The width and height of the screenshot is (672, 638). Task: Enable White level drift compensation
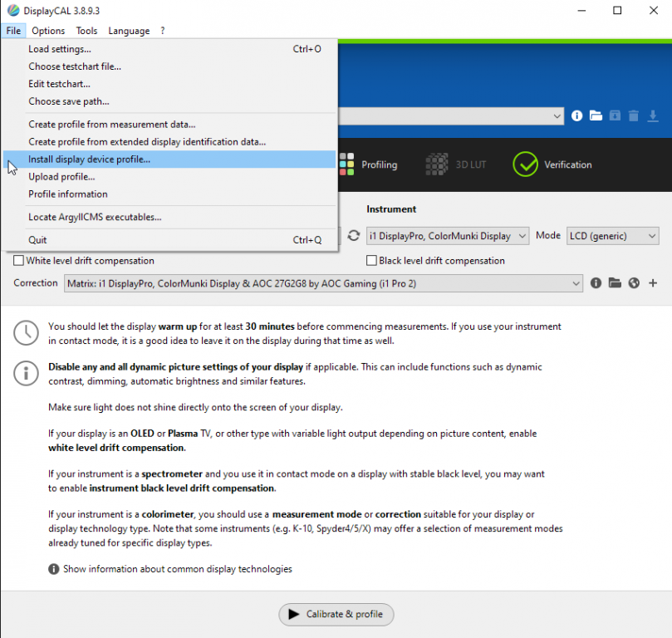19,261
